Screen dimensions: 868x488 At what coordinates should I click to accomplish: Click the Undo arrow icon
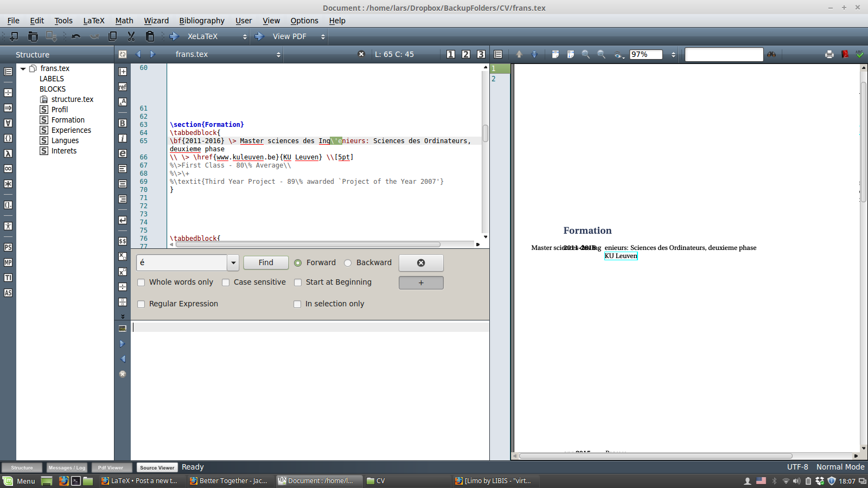(76, 36)
